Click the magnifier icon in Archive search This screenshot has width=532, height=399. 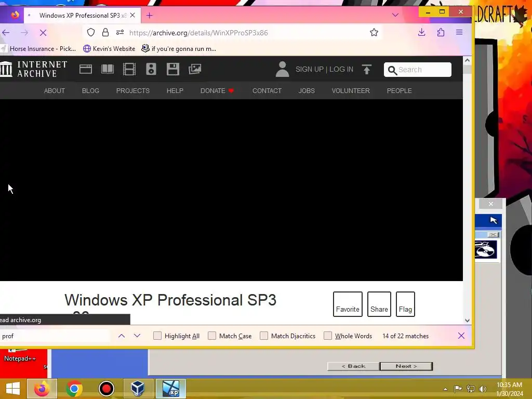click(392, 70)
